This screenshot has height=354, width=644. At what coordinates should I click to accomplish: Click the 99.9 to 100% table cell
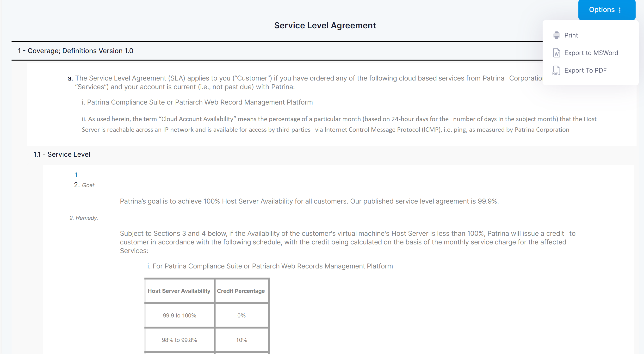pyautogui.click(x=180, y=315)
